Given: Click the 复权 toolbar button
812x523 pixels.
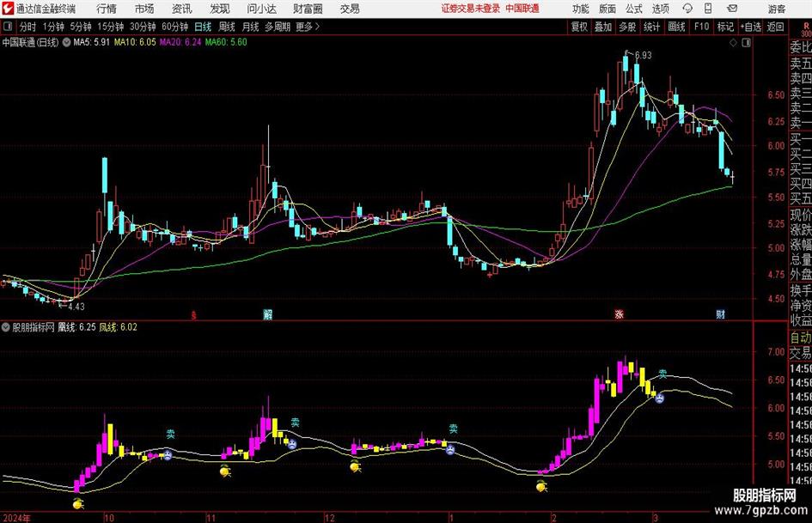Looking at the screenshot, I should click(579, 27).
